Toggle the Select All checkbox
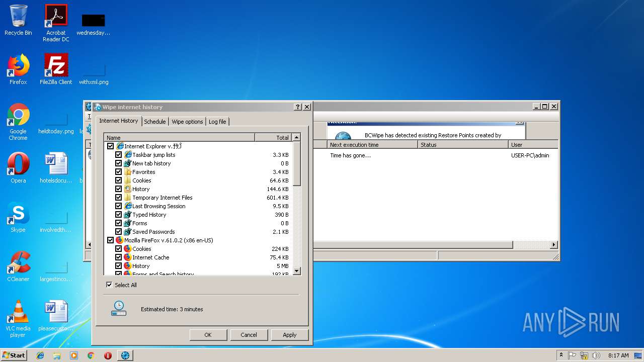Image resolution: width=644 pixels, height=362 pixels. 109,285
